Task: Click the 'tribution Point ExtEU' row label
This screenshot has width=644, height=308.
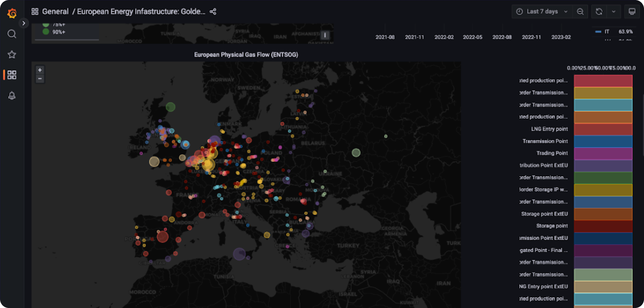Action: point(544,165)
